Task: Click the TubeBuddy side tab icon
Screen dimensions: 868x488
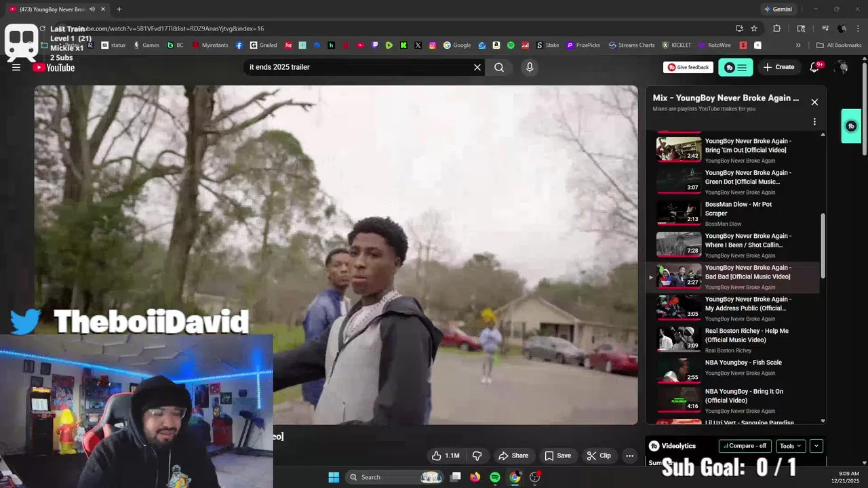Action: click(852, 126)
